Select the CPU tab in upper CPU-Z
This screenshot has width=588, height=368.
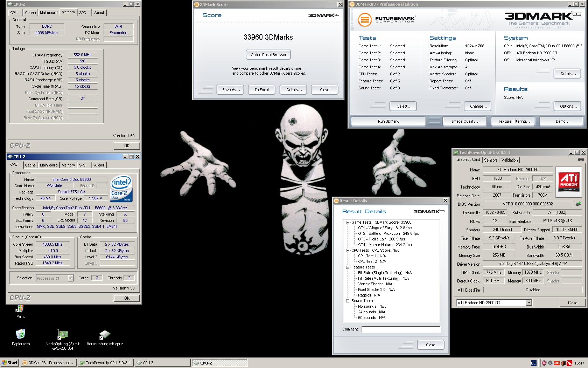pyautogui.click(x=14, y=13)
